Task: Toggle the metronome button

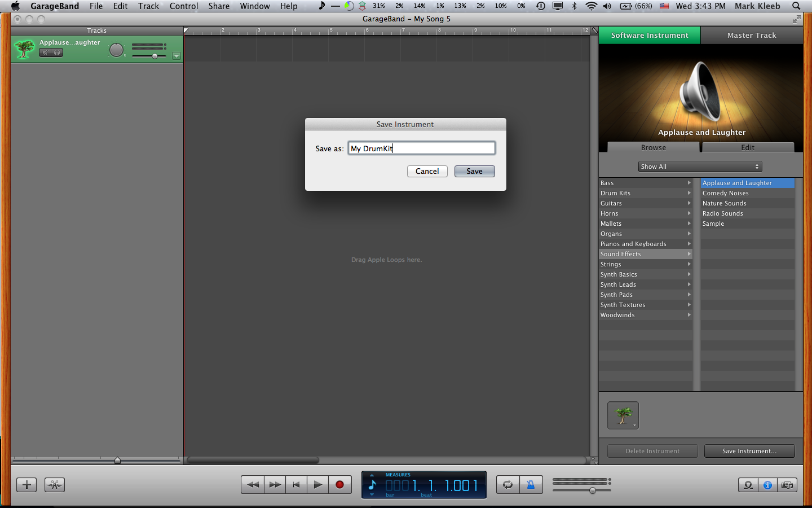Action: tap(531, 484)
